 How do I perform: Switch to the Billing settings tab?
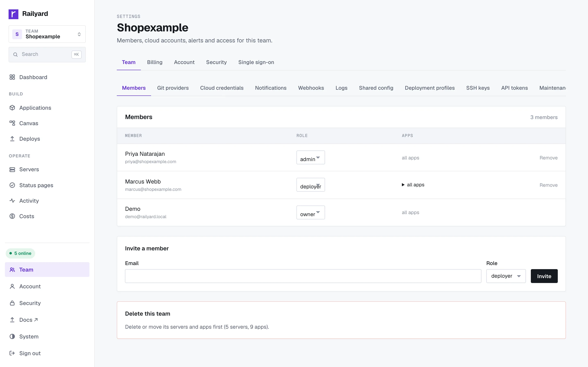coord(155,62)
